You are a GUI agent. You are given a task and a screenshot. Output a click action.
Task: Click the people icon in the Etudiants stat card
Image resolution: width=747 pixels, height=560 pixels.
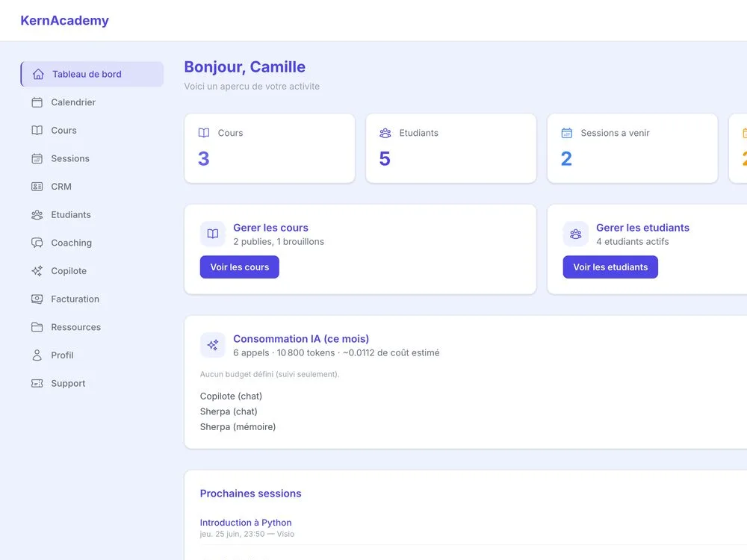tap(385, 133)
